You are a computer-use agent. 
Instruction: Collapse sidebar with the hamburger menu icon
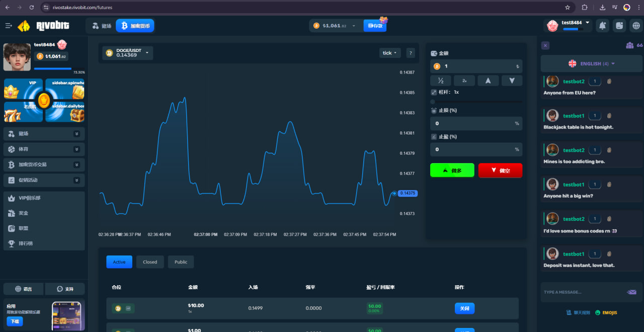coord(9,26)
